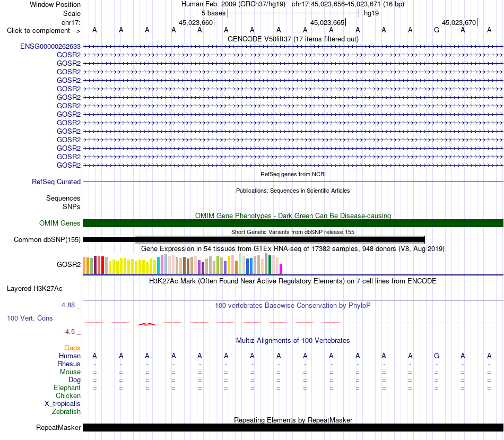Click the Mouse species label
Screen dimensions: 504x440
(x=70, y=372)
